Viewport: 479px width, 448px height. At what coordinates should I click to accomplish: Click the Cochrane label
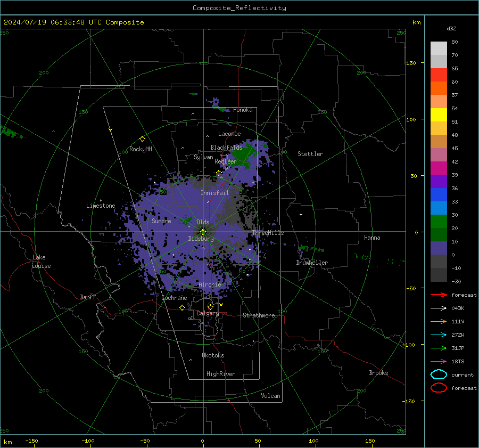click(x=174, y=298)
